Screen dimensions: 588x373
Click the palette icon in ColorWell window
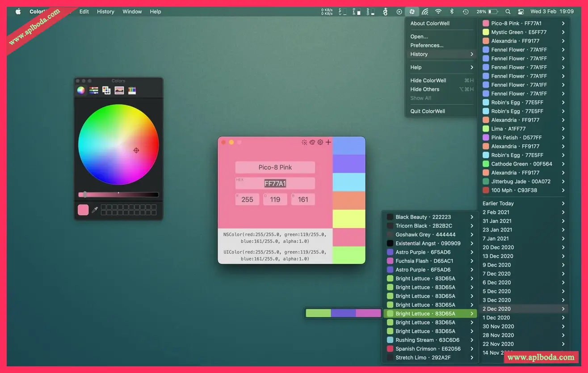(312, 142)
